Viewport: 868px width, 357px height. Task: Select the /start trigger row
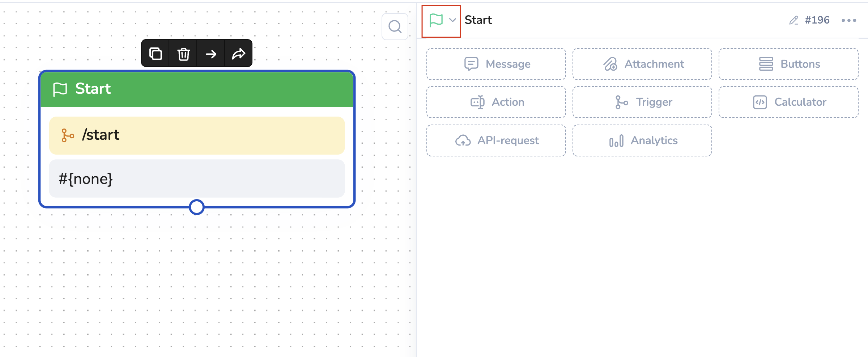click(197, 135)
